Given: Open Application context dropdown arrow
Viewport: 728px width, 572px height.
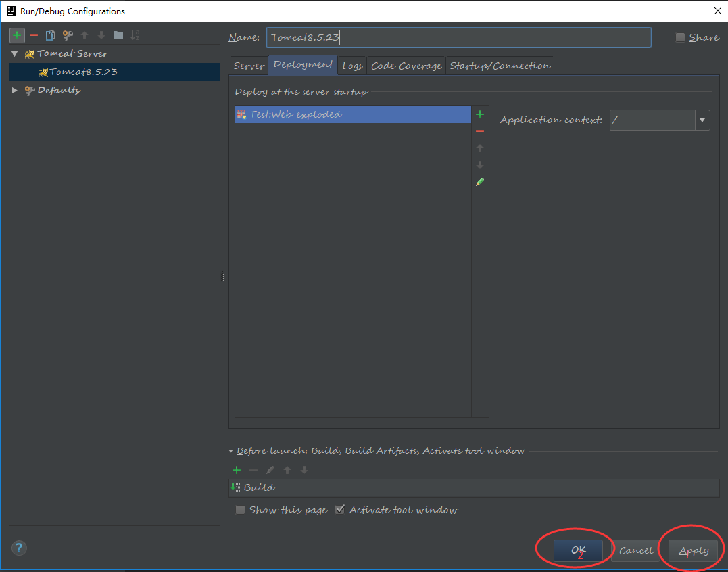Looking at the screenshot, I should click(x=702, y=120).
